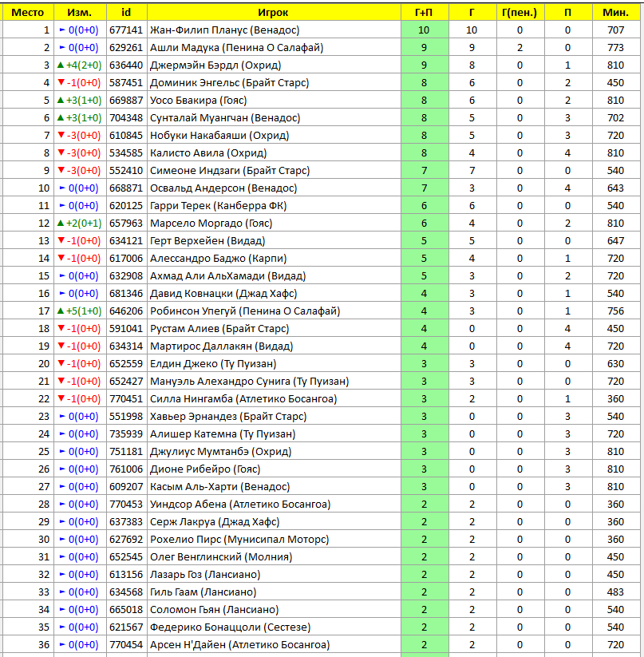The width and height of the screenshot is (644, 657).
Task: Click player 'Серж Лакруа (Джад Хафс)'
Action: coord(215,522)
